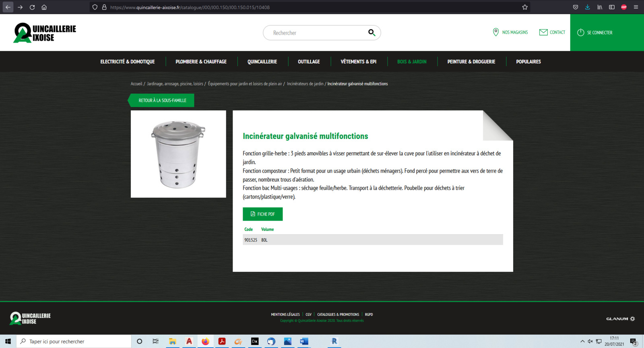The image size is (644, 348).
Task: Reload the page in browser
Action: click(x=32, y=7)
